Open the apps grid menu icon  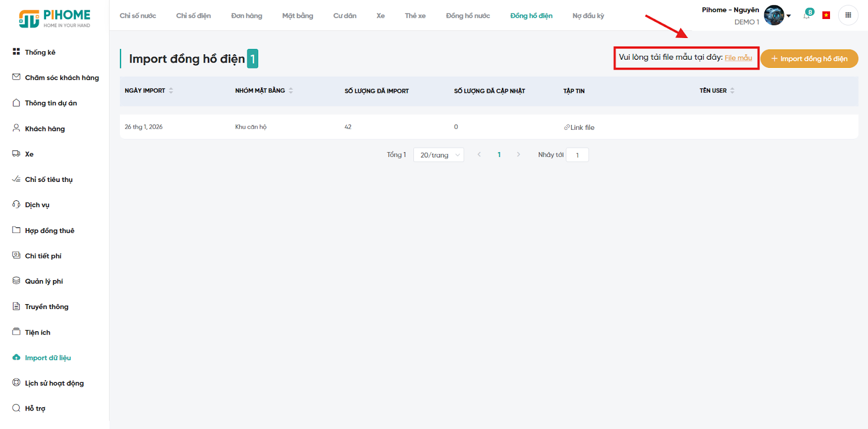tap(848, 15)
